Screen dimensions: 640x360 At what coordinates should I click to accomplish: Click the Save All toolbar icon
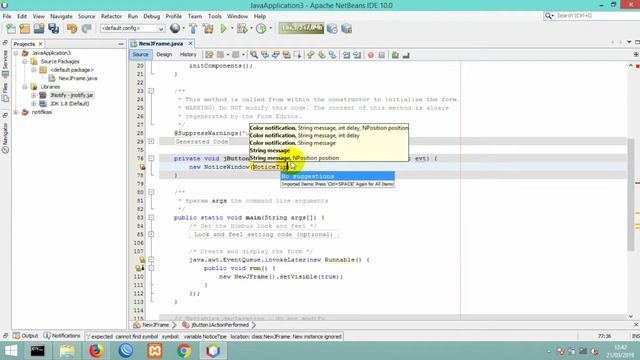coord(53,29)
